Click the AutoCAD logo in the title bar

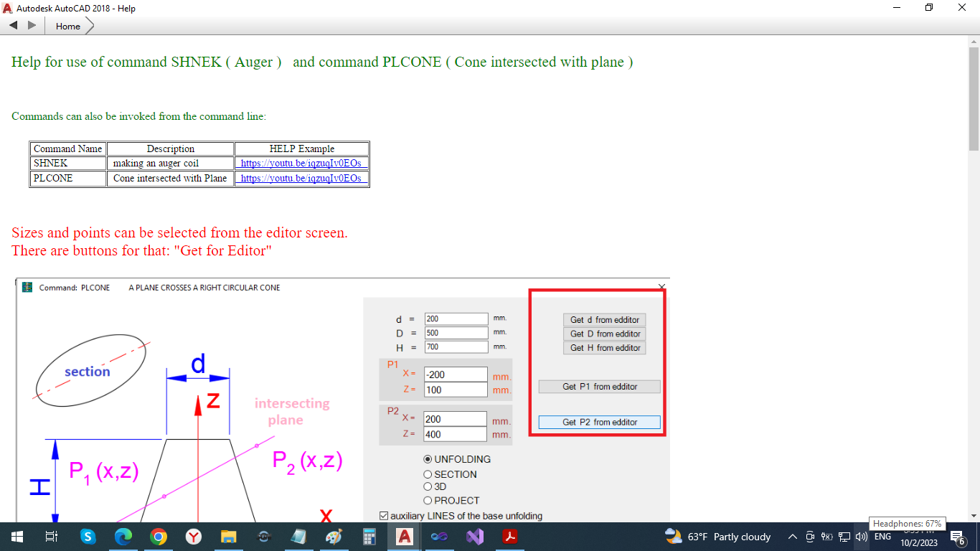click(x=8, y=9)
